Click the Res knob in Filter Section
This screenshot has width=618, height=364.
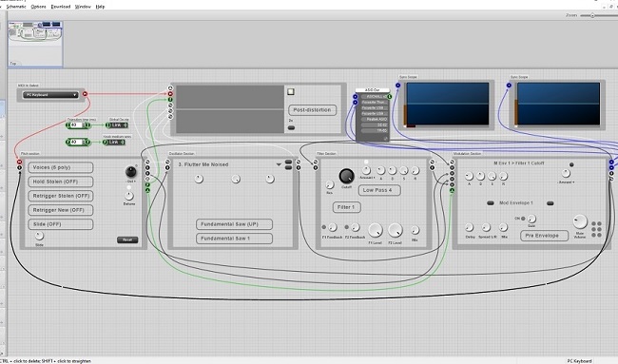tap(330, 184)
